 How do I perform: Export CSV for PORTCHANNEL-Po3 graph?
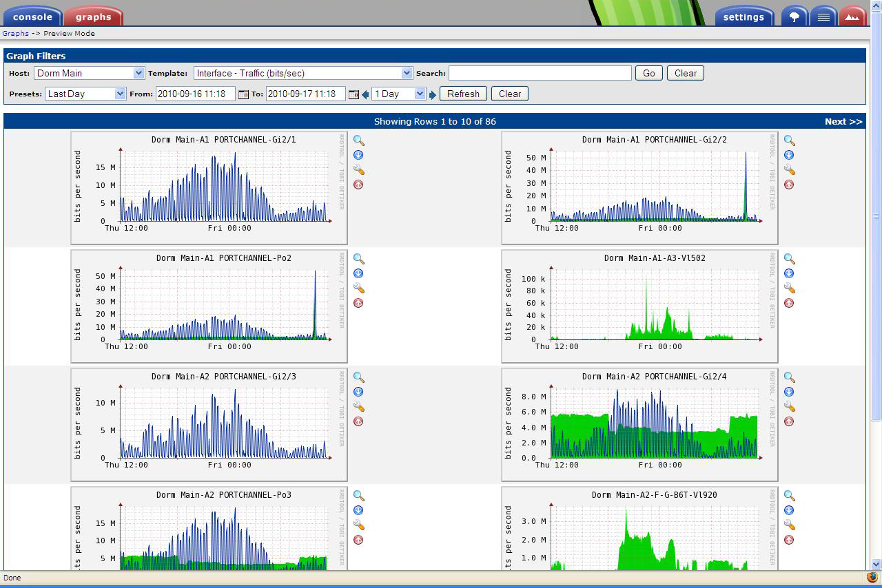tap(358, 510)
